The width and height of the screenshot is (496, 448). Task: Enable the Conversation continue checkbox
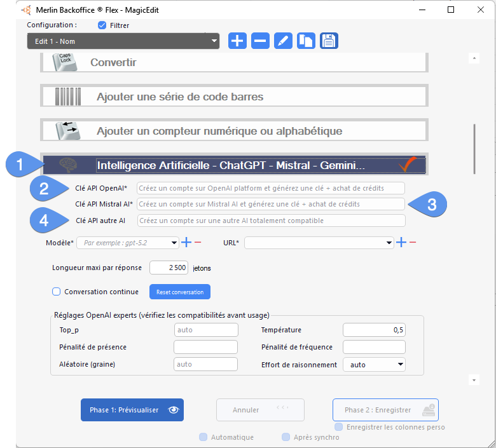[57, 292]
